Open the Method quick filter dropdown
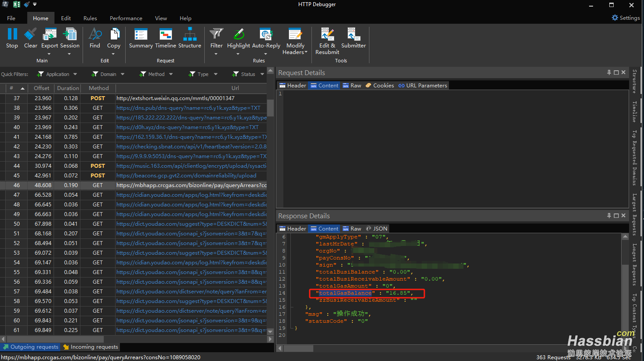This screenshot has width=644, height=361. [x=171, y=74]
